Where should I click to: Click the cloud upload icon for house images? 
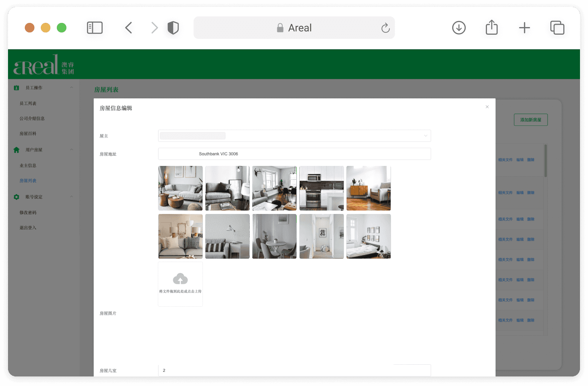180,279
